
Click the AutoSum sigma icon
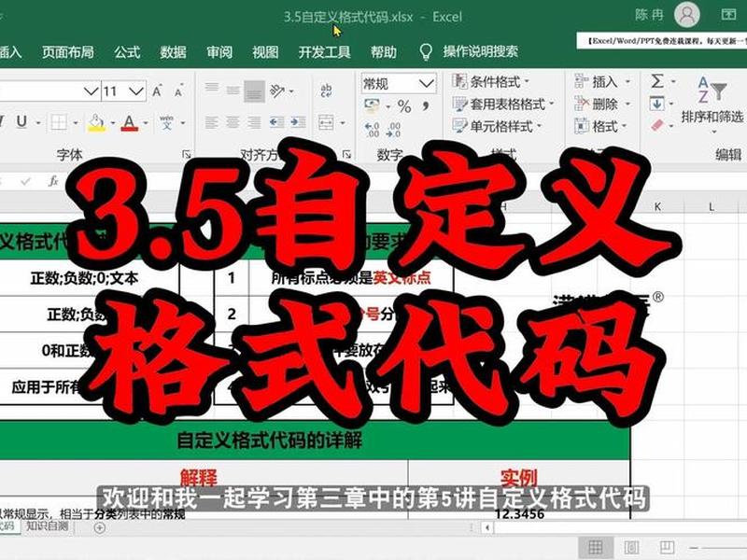tap(657, 81)
